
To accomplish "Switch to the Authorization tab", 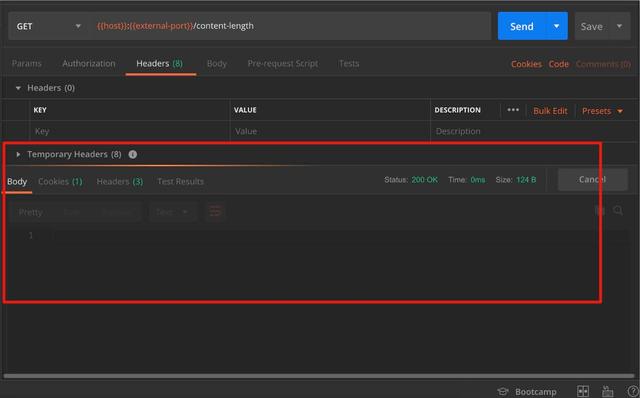I will (x=89, y=64).
